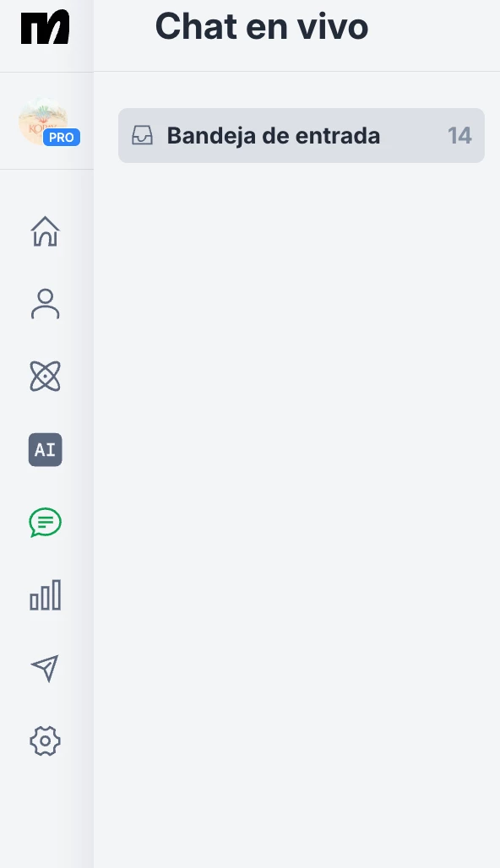Go to Home via house icon
The width and height of the screenshot is (500, 868).
(x=46, y=231)
